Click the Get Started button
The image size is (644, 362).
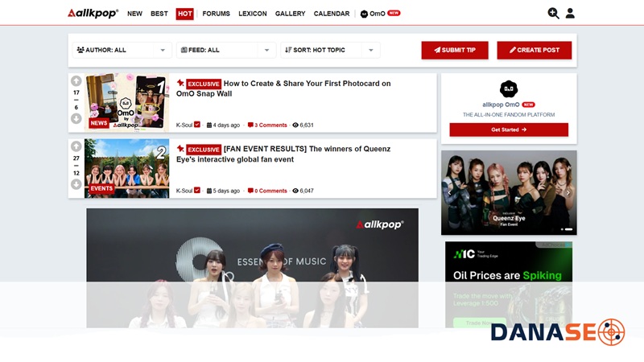[509, 130]
